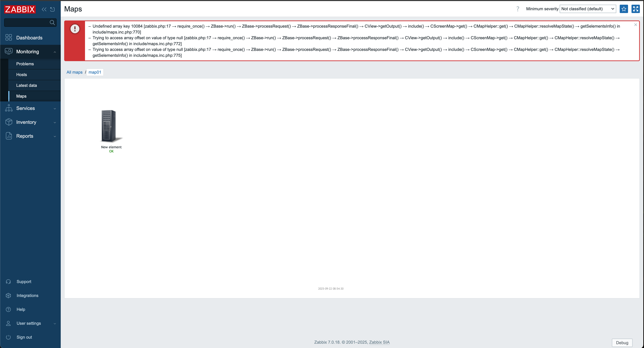This screenshot has height=348, width=644.
Task: Click the map timestamp 2025-09-22 08:54:30
Action: click(331, 288)
